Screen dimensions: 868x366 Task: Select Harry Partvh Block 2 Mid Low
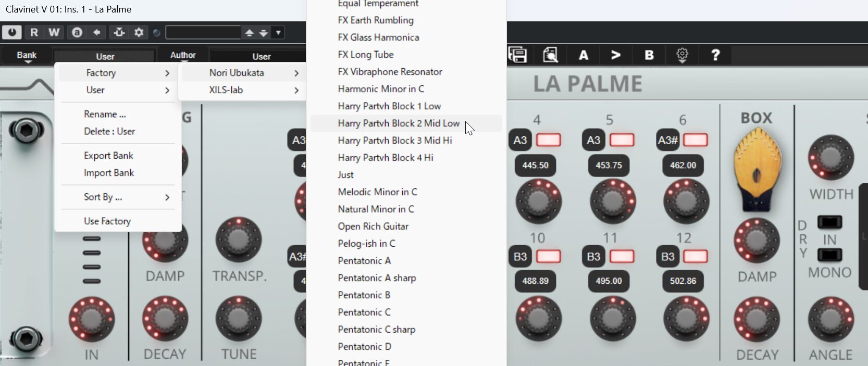399,123
